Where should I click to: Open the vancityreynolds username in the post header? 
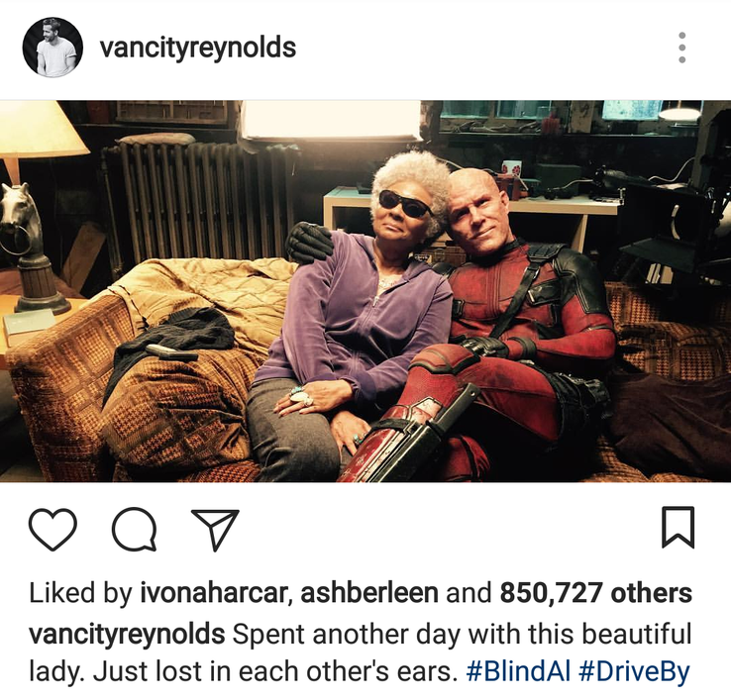(198, 48)
